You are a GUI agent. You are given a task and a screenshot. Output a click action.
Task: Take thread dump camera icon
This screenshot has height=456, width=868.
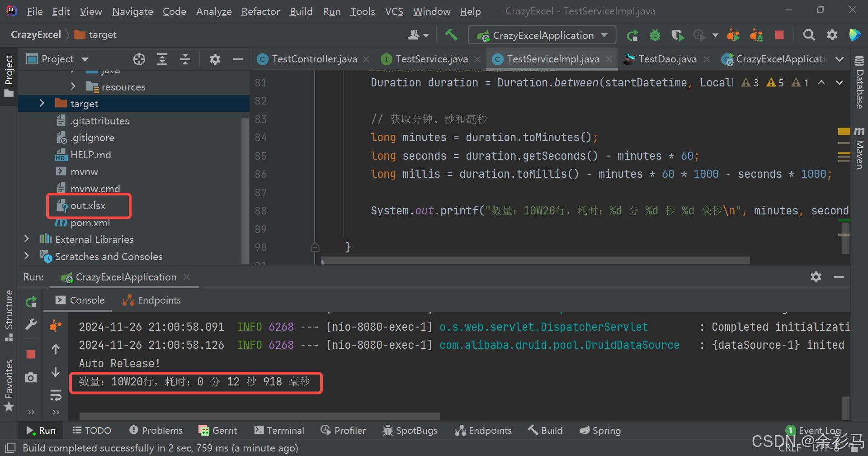pos(31,377)
